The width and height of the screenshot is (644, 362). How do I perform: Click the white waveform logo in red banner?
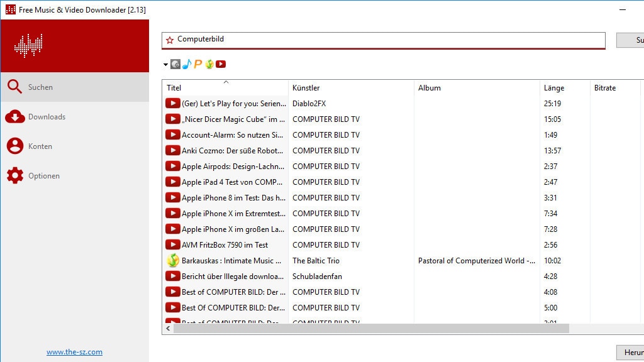[x=28, y=45]
